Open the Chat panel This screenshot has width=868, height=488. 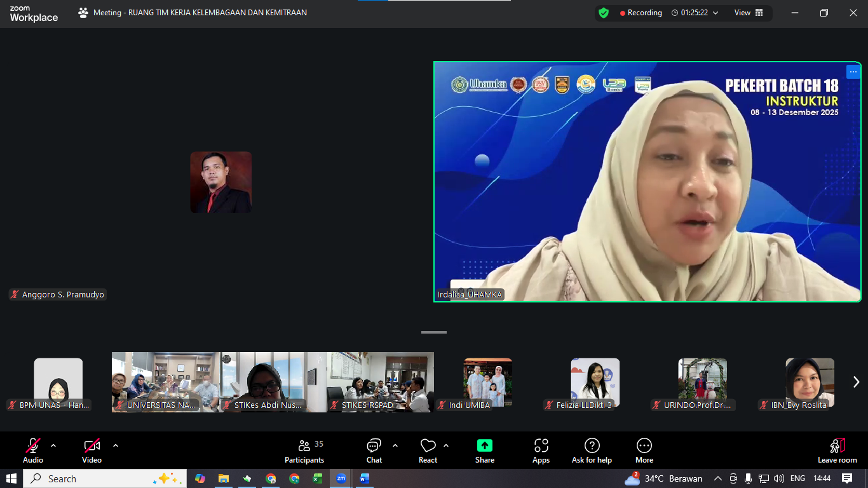(x=374, y=451)
